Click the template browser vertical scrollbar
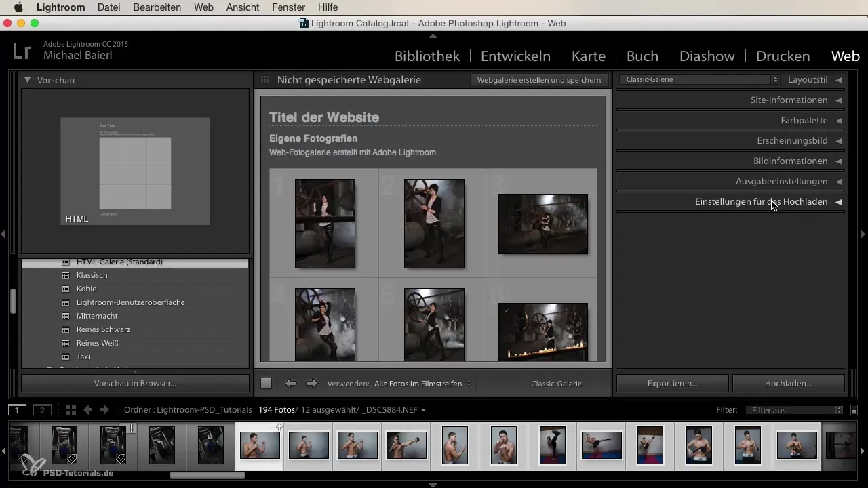The height and width of the screenshot is (488, 868). 12,301
